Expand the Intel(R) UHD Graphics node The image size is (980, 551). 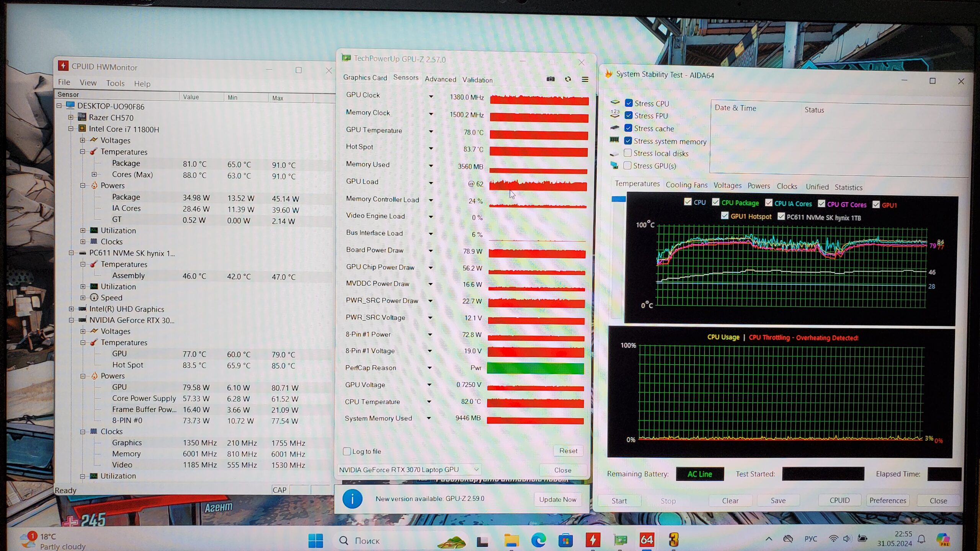pyautogui.click(x=71, y=309)
